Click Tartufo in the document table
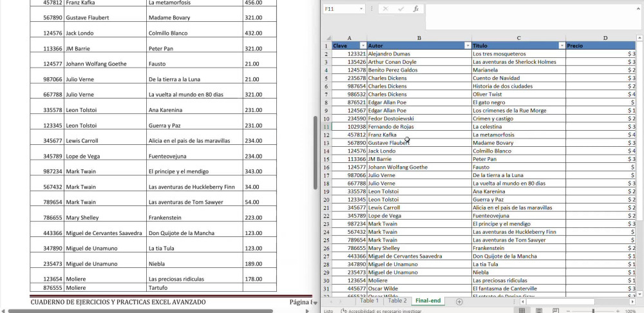Viewport: 644px width, 313px height. pyautogui.click(x=158, y=287)
